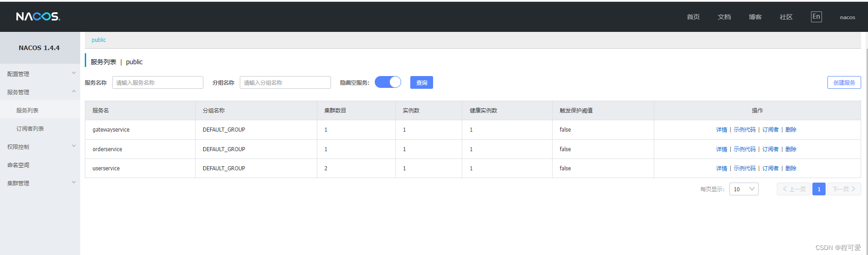Open 命名空间 in the sidebar
Image resolution: width=868 pixels, height=255 pixels.
(18, 165)
